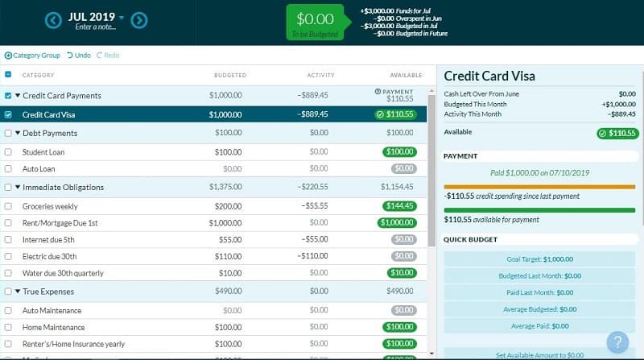Click Budgeted Last Month quick budget option
This screenshot has width=644, height=360.
click(x=539, y=275)
